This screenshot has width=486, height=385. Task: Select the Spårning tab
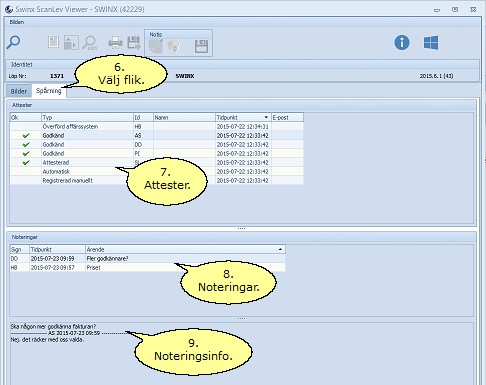pos(49,91)
